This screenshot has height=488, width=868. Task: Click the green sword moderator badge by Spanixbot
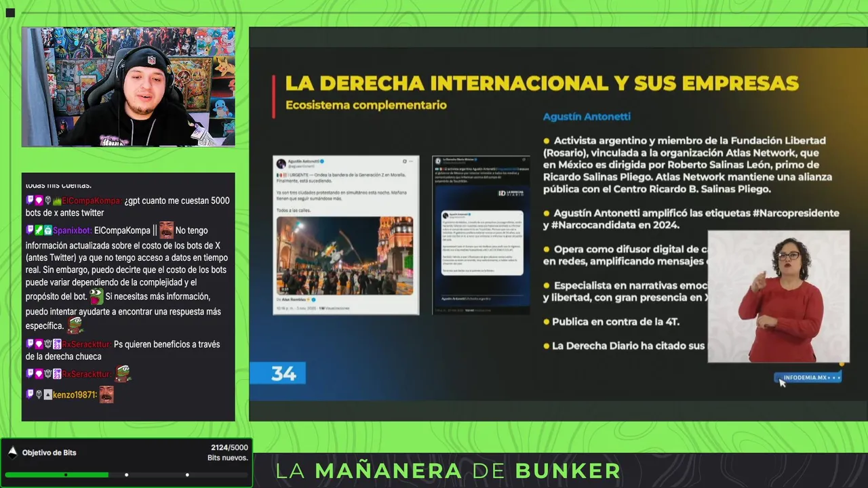(39, 230)
